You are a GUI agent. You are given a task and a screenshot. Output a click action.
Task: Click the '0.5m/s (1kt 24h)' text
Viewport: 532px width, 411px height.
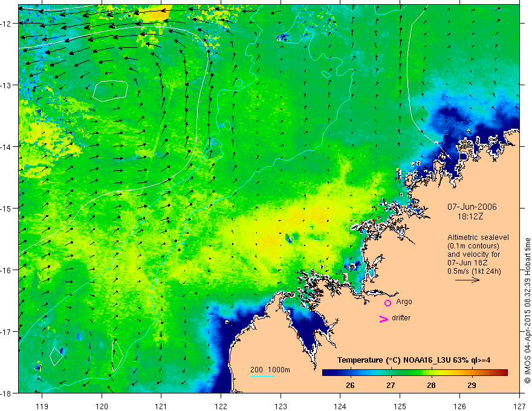pyautogui.click(x=474, y=271)
